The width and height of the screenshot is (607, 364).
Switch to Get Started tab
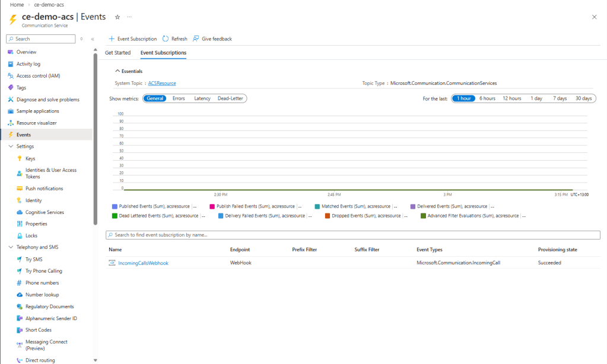(117, 53)
